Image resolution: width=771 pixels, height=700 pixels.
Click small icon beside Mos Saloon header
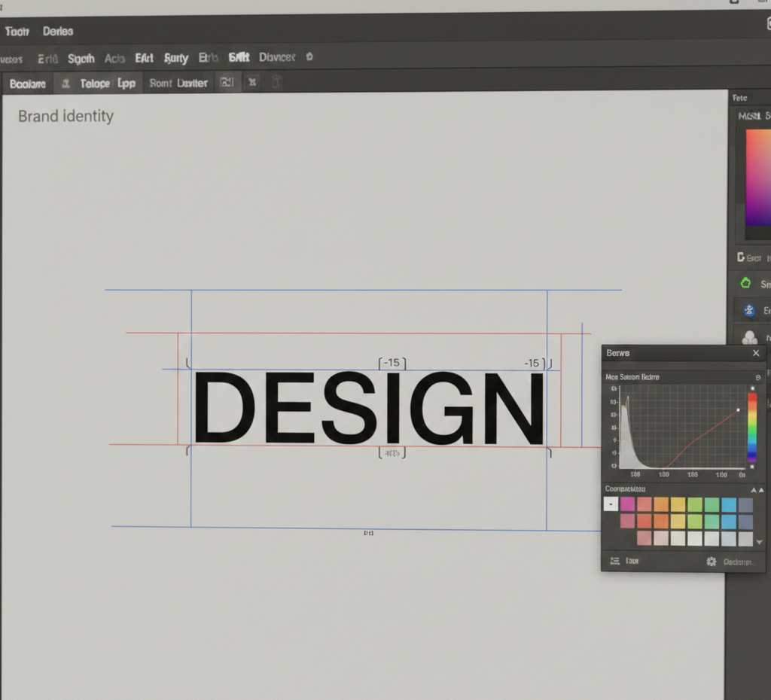pyautogui.click(x=757, y=377)
